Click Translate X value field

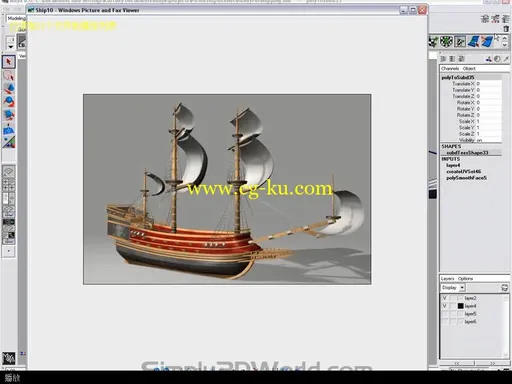coord(488,84)
